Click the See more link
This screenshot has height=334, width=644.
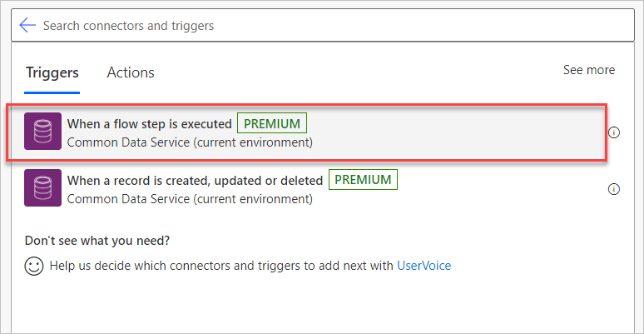tap(588, 70)
